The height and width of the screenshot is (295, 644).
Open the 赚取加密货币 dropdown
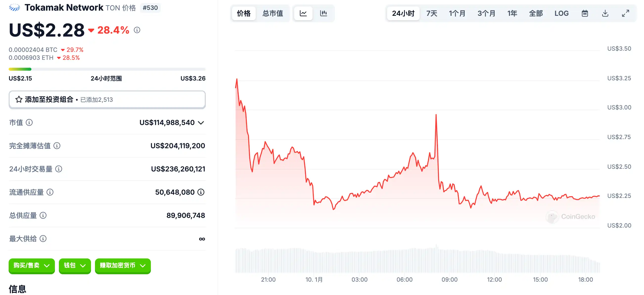(x=123, y=266)
